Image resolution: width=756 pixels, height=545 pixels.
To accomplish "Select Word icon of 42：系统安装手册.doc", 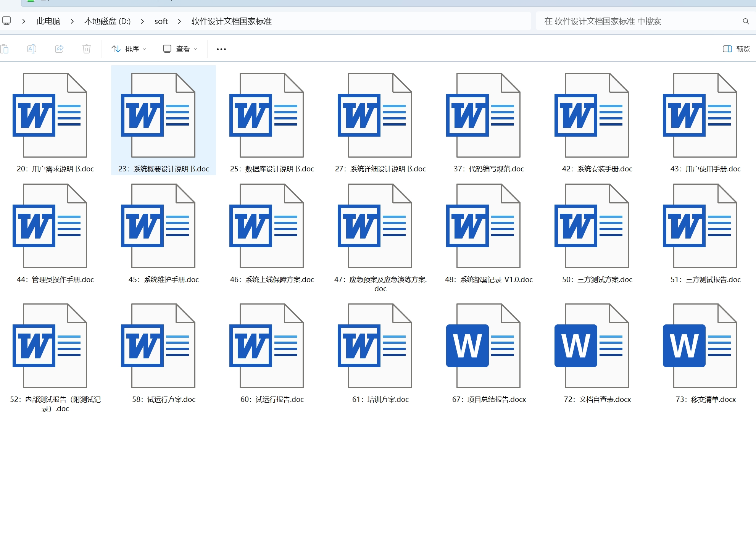I will point(592,115).
